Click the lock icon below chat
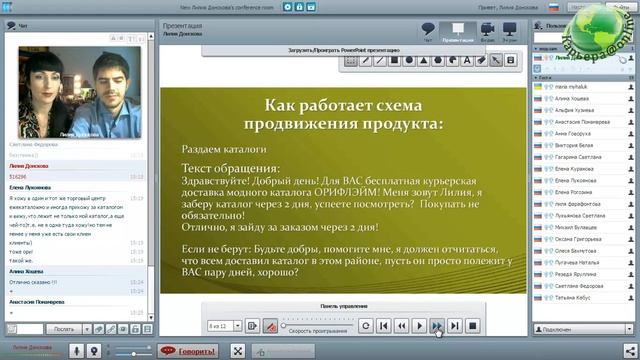This screenshot has width=640, height=360. click(136, 329)
